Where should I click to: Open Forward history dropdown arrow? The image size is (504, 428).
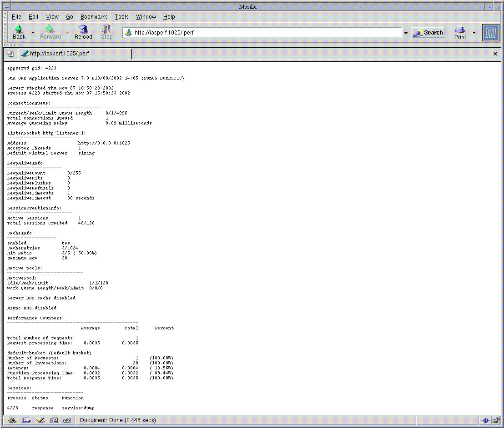click(67, 32)
